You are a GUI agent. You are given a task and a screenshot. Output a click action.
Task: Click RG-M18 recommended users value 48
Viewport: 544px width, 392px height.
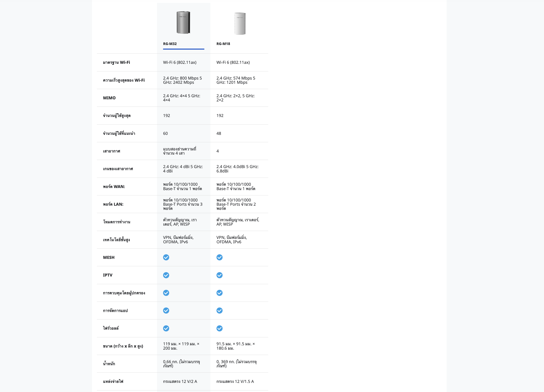tap(219, 133)
